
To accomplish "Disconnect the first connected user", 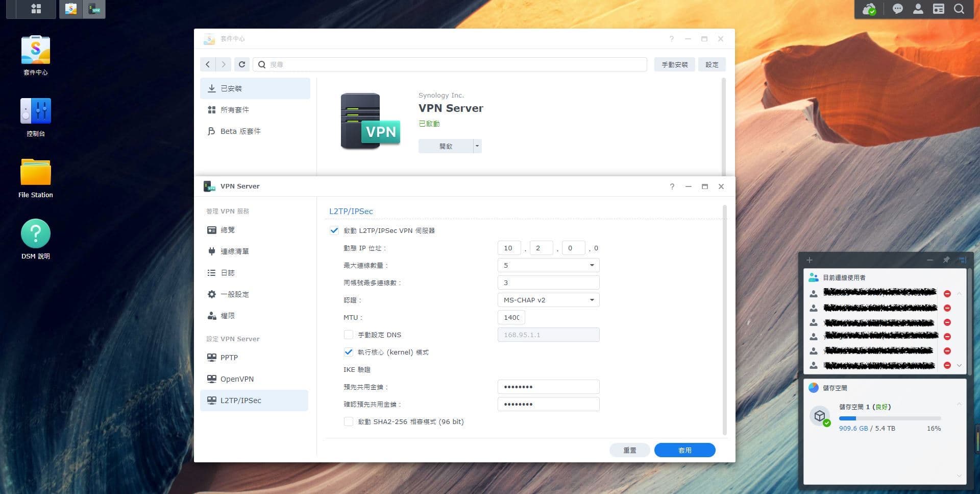I will (x=947, y=294).
